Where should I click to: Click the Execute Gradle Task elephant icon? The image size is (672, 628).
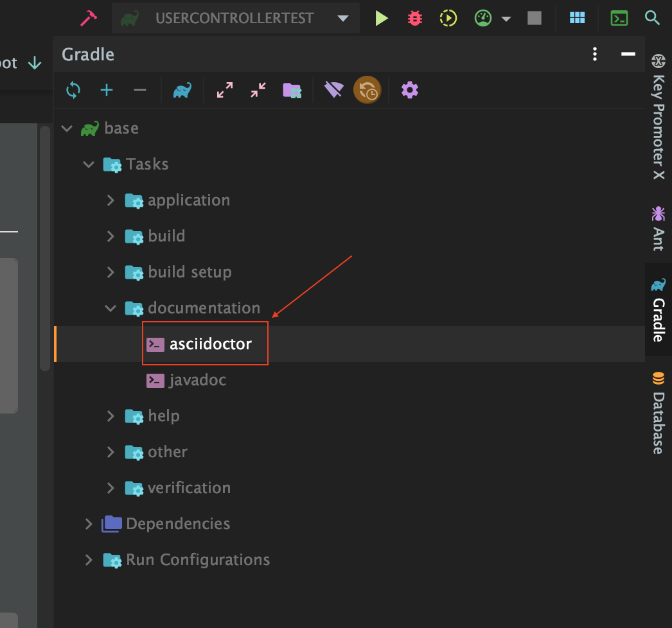[x=182, y=90]
